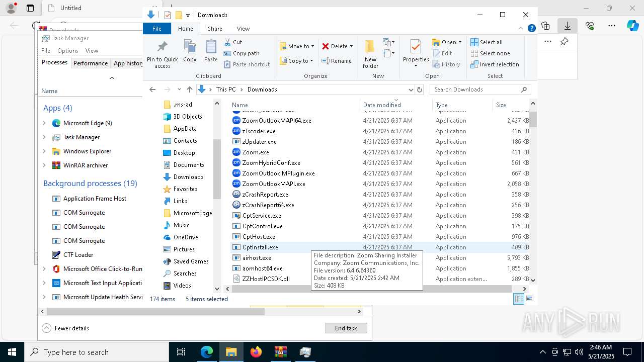Click Copy path in the ribbon
The image size is (644, 362).
pos(242,53)
